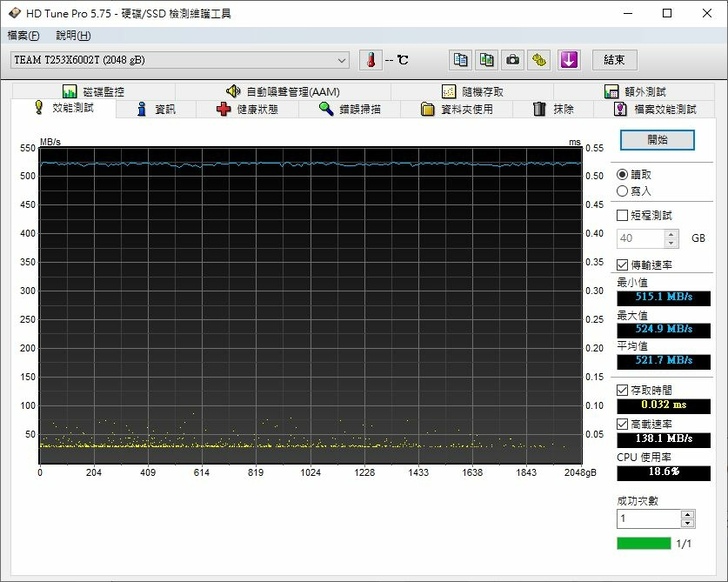Toggle the 存取時間 access time checkbox

click(x=623, y=389)
